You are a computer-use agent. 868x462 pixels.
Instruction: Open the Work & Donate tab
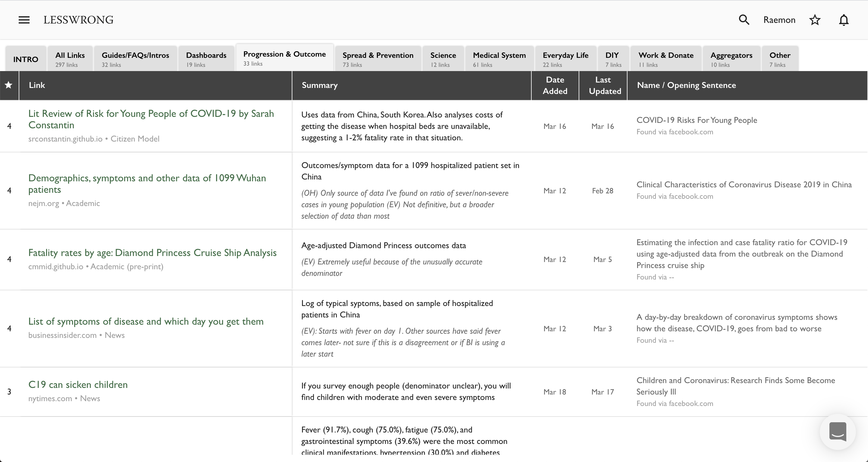pyautogui.click(x=666, y=59)
